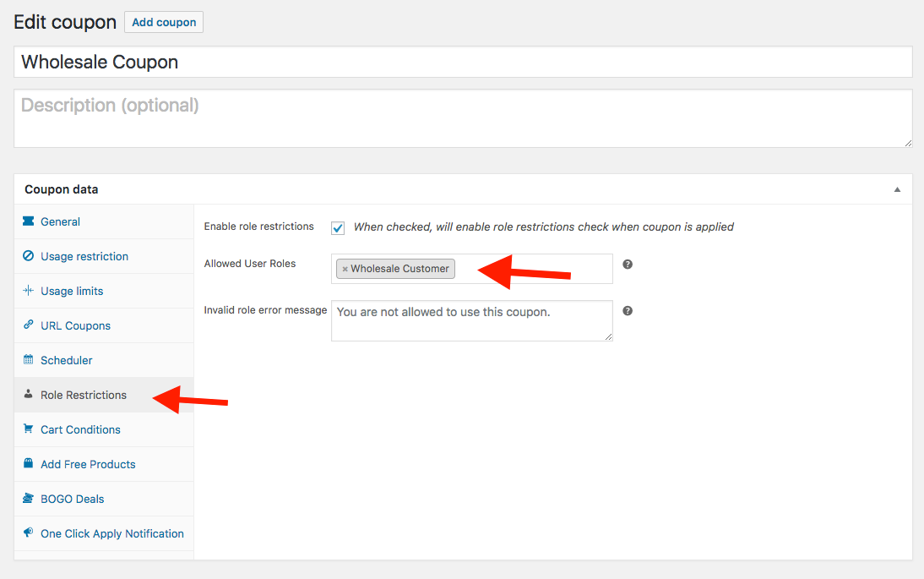Click the Cart Conditions cart icon
The height and width of the screenshot is (579, 924).
[x=29, y=429]
